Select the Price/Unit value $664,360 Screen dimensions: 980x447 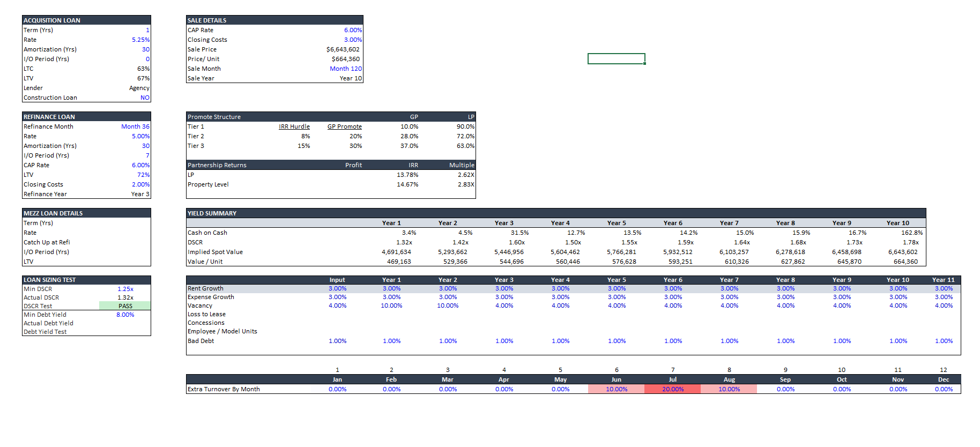click(346, 59)
